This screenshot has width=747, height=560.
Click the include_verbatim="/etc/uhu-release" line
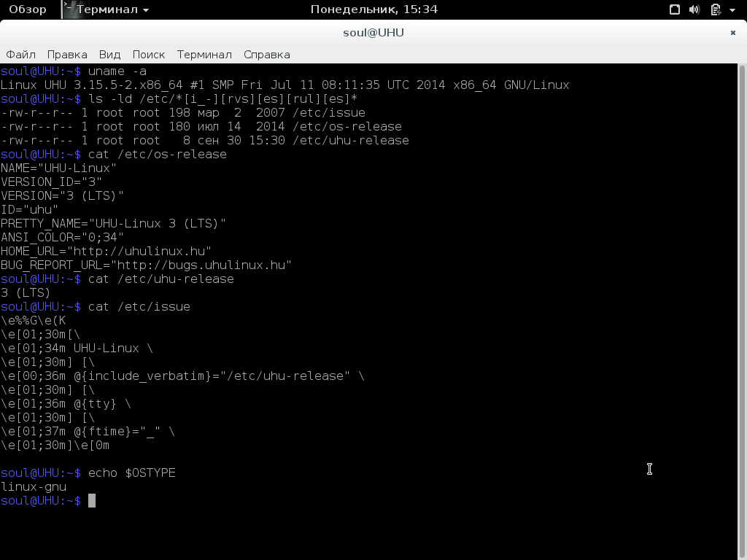tap(182, 376)
